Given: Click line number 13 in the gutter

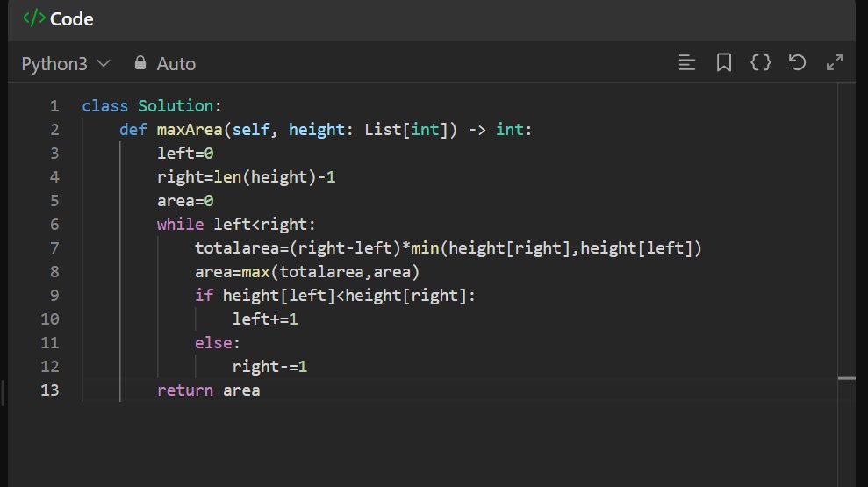Looking at the screenshot, I should click(x=50, y=390).
